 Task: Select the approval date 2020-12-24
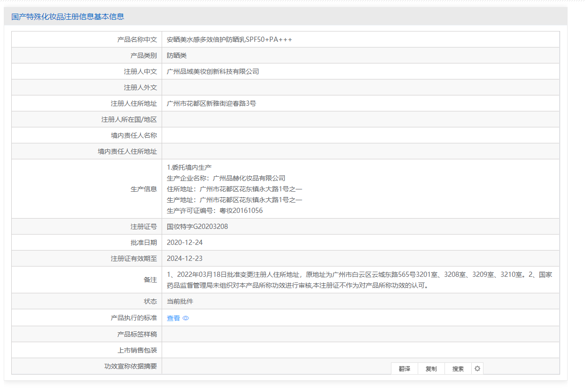pos(185,243)
